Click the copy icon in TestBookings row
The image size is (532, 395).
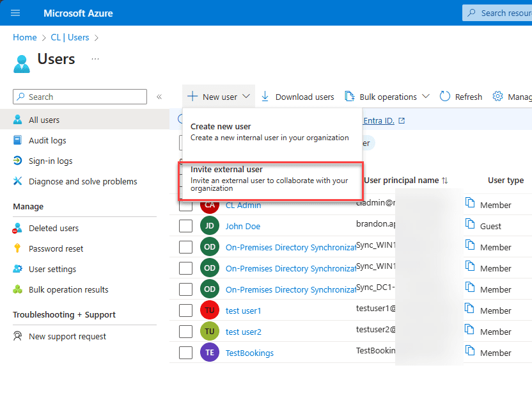[470, 351]
